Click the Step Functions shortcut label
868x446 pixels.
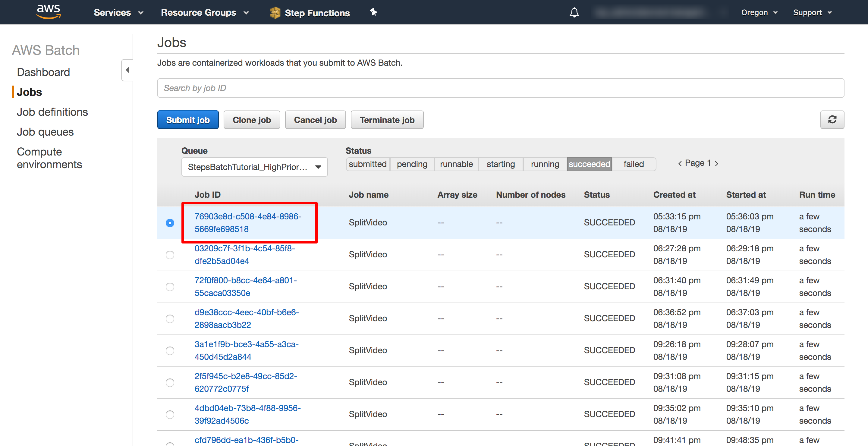pos(317,13)
